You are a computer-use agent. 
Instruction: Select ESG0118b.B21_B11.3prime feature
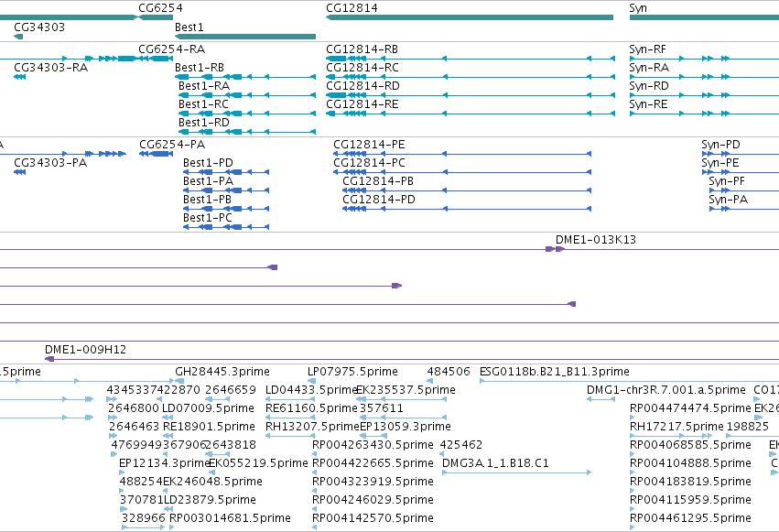[x=555, y=372]
